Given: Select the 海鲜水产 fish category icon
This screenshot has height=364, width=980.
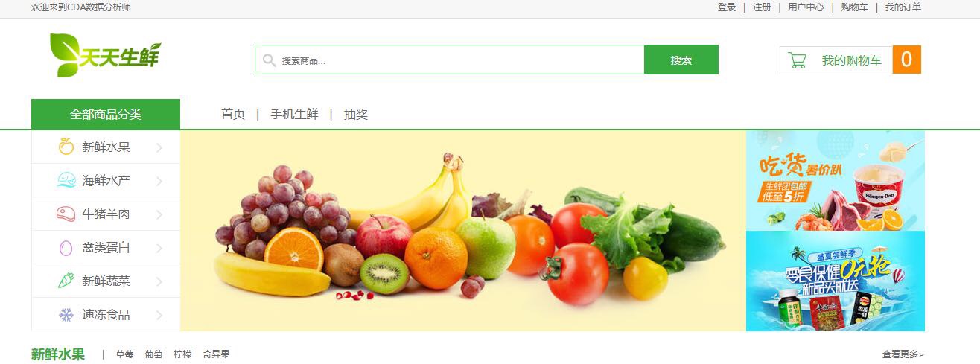Looking at the screenshot, I should click(66, 180).
